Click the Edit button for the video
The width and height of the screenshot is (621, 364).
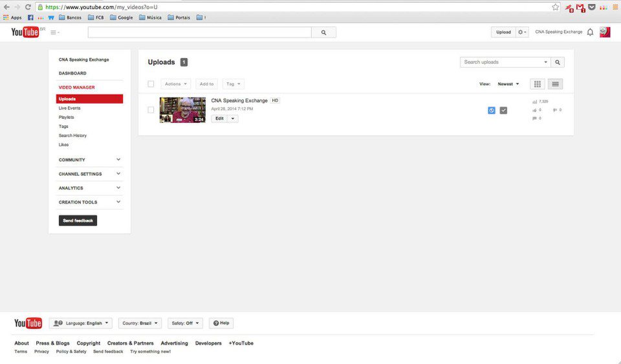click(219, 119)
